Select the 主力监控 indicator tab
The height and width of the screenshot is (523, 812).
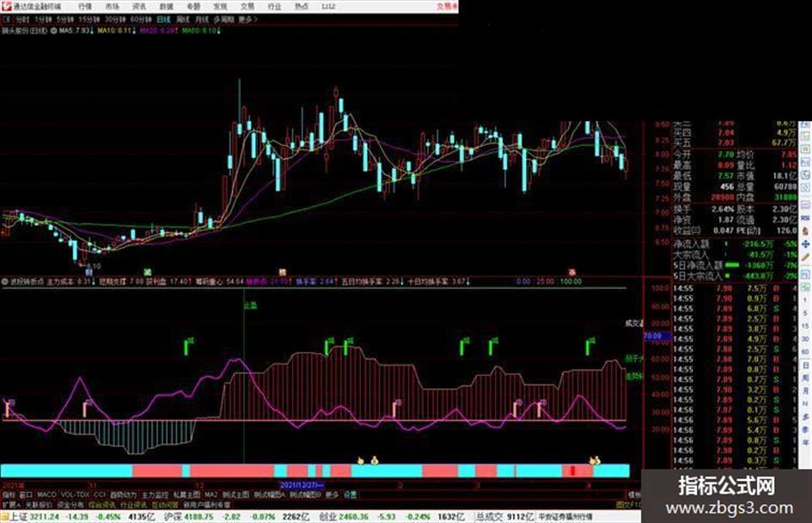point(155,495)
